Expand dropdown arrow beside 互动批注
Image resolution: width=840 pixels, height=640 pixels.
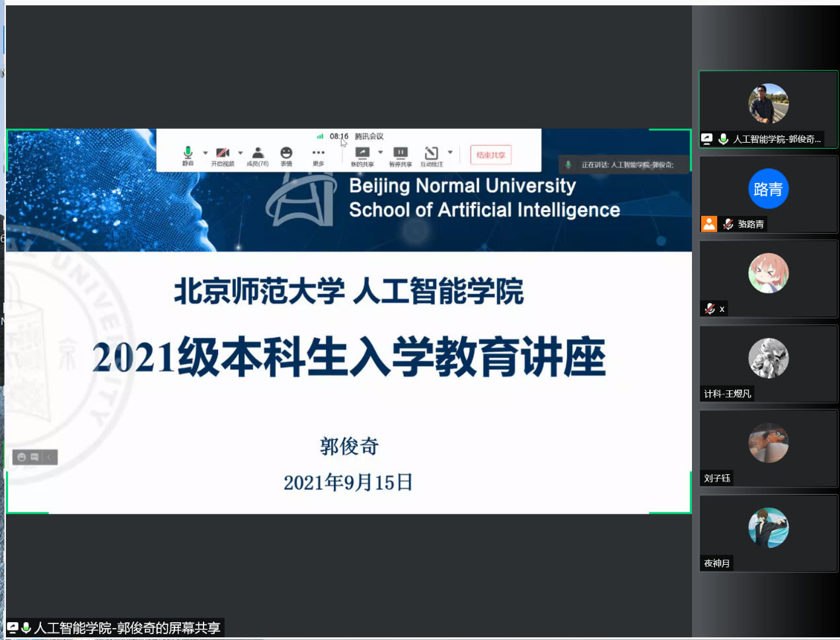point(450,153)
